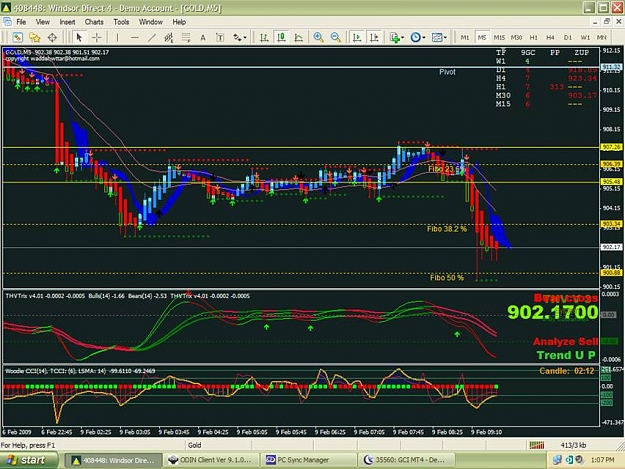
Task: Click the circular target icon in toolbar
Action: point(52,37)
